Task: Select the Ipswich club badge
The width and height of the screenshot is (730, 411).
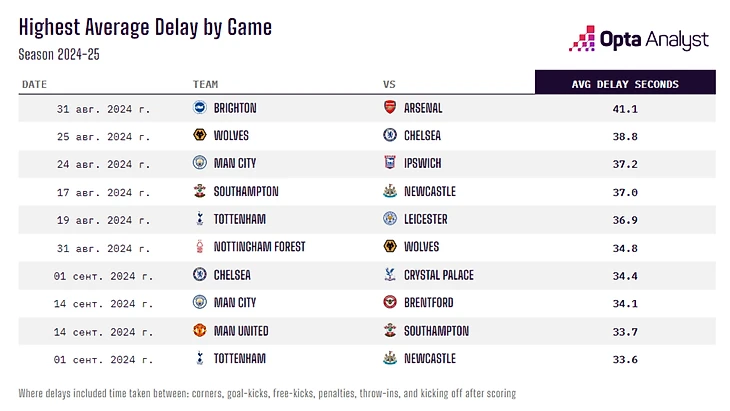Action: pos(390,163)
